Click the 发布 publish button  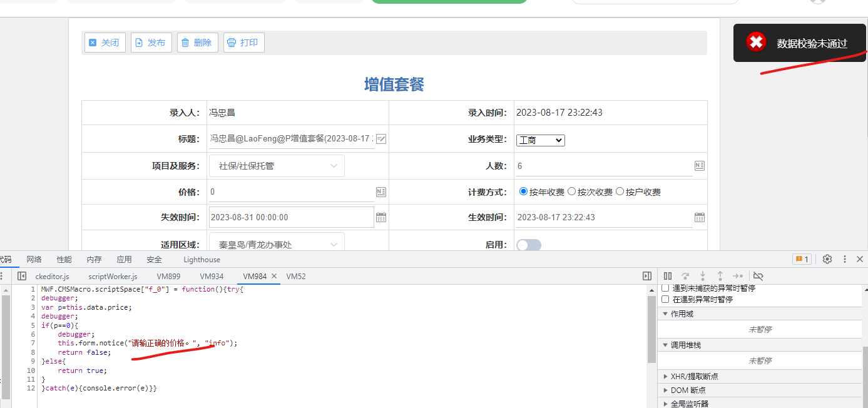pos(151,43)
